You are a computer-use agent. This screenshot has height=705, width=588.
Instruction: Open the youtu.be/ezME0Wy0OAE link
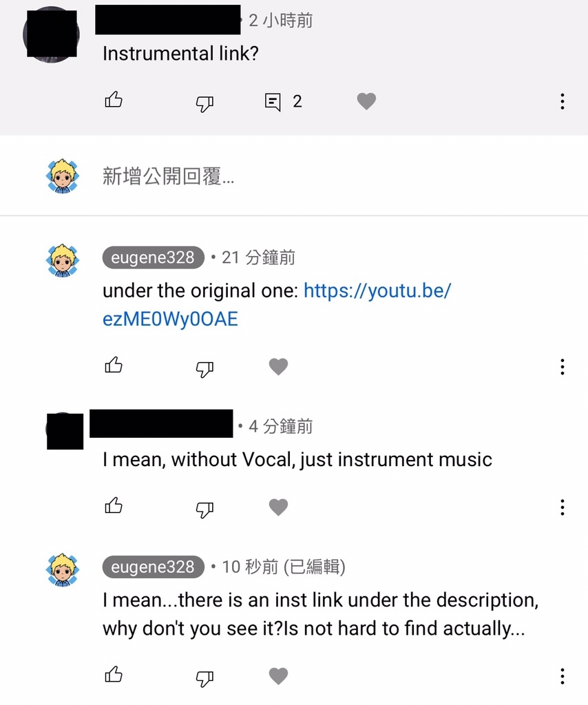pyautogui.click(x=277, y=305)
